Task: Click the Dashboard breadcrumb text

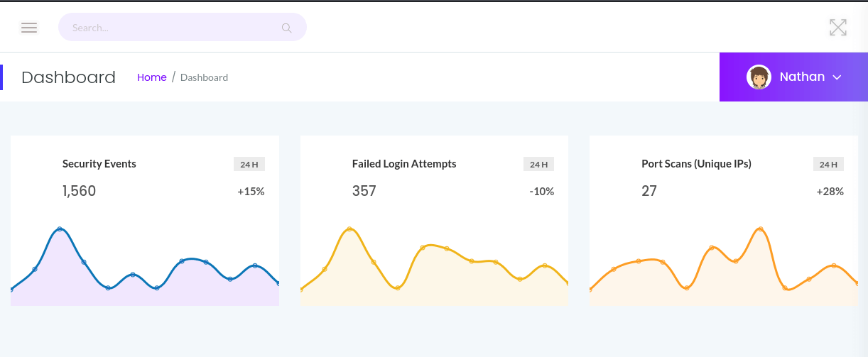Action: 204,77
